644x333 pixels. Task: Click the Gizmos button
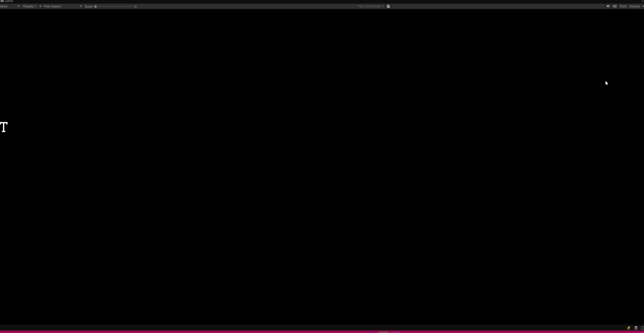pyautogui.click(x=635, y=6)
